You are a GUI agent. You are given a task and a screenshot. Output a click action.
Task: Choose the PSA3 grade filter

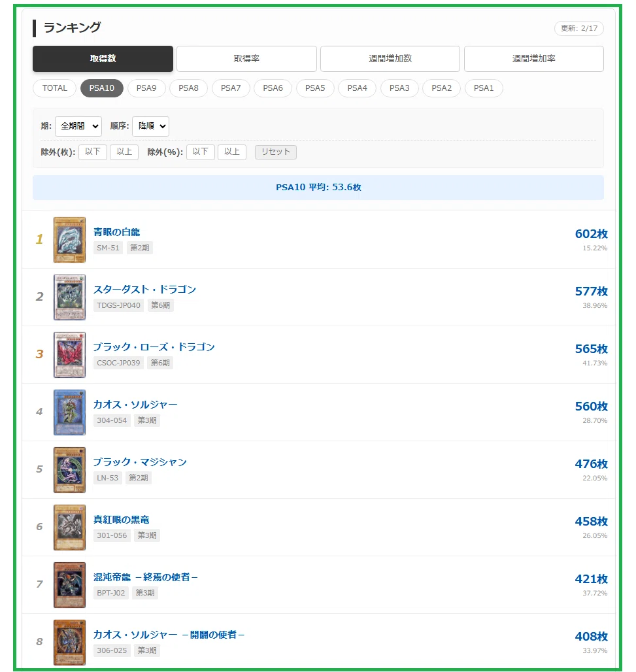tap(399, 88)
